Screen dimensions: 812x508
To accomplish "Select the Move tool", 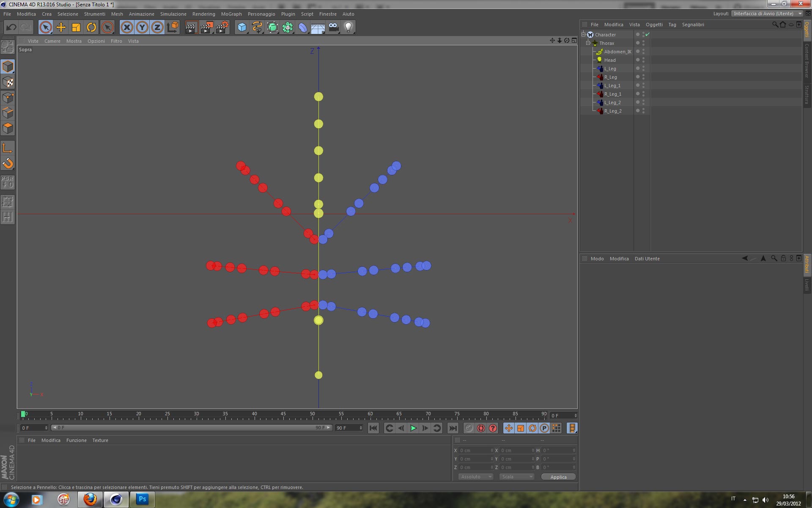I will click(x=61, y=28).
